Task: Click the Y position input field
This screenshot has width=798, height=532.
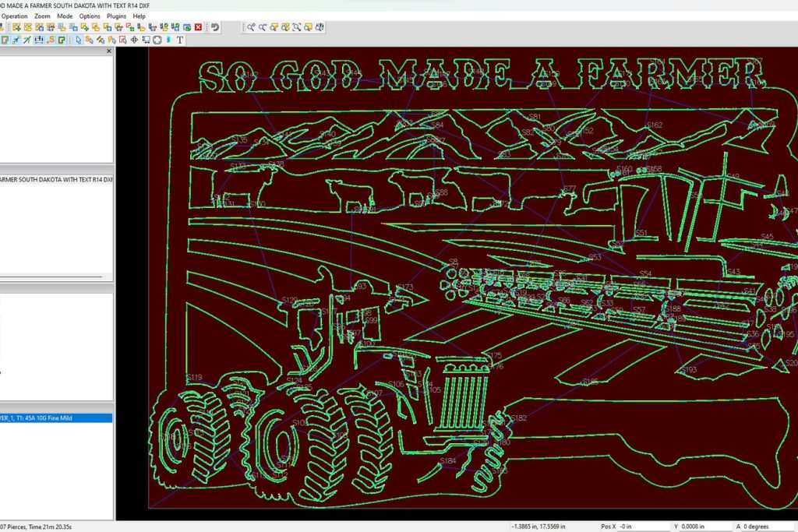Action: 704,527
